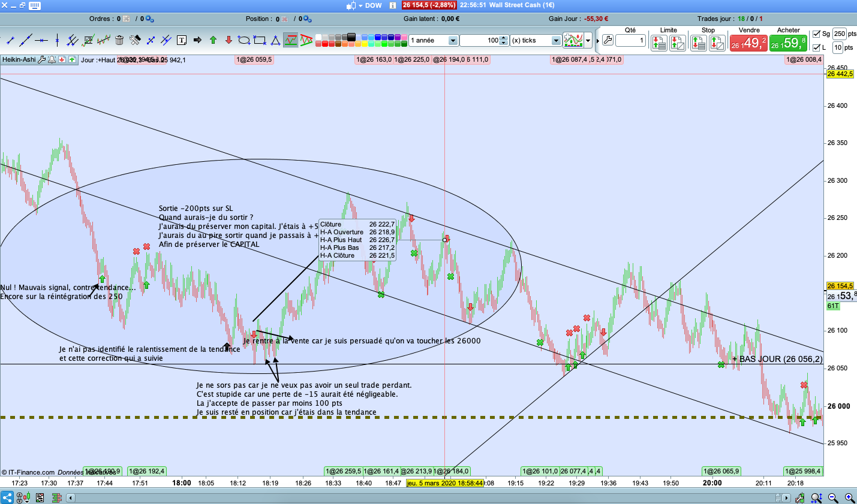The image size is (857, 504).
Task: Select the horizontal line drawing tool
Action: coord(41,40)
